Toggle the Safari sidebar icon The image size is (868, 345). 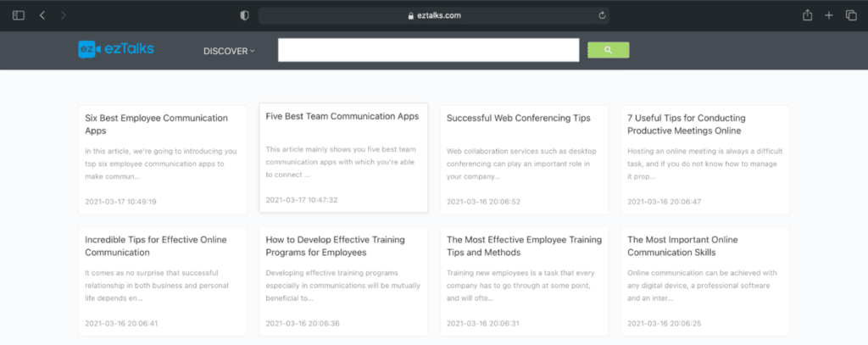(19, 15)
